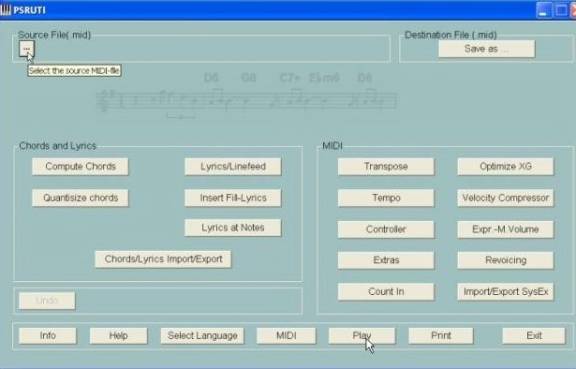
Task: Open the source MIDI file browse button
Action: pyautogui.click(x=26, y=49)
